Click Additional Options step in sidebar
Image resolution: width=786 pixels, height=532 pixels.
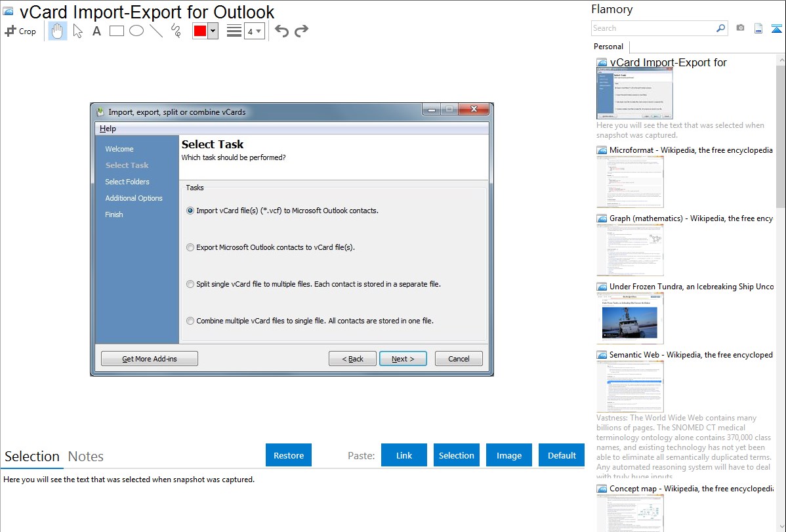coord(134,198)
